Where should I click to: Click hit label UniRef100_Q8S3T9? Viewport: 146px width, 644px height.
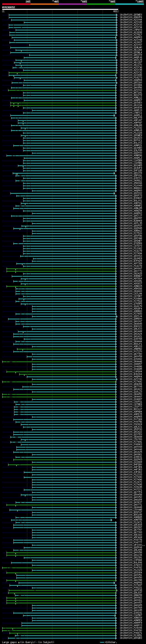[131, 55]
